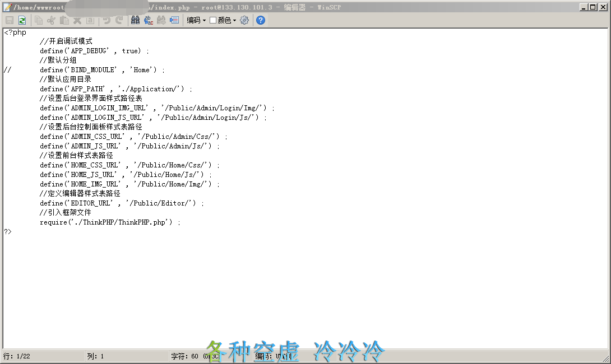The image size is (611, 364).
Task: Click the Find Next binoculars icon
Action: pos(161,20)
